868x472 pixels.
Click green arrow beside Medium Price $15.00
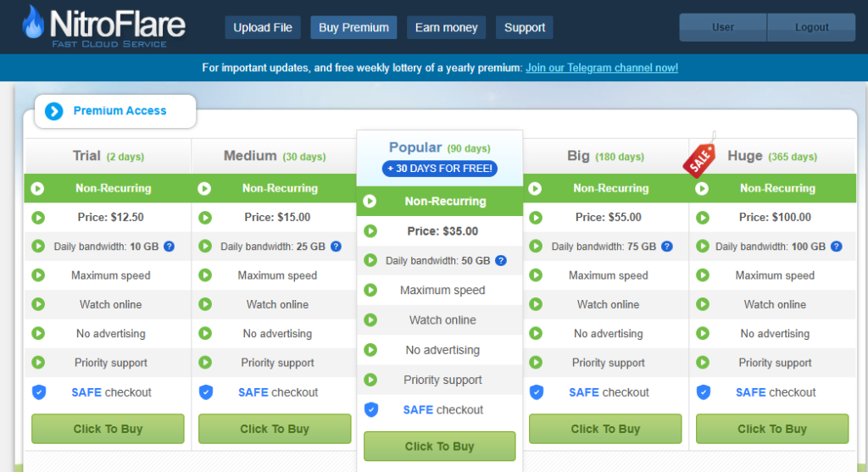(205, 218)
